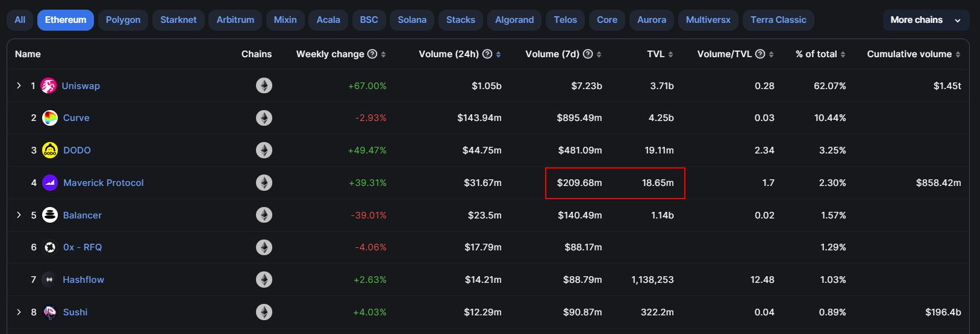
Task: Click the Ethereum chain icon in DODO row
Action: tap(264, 150)
